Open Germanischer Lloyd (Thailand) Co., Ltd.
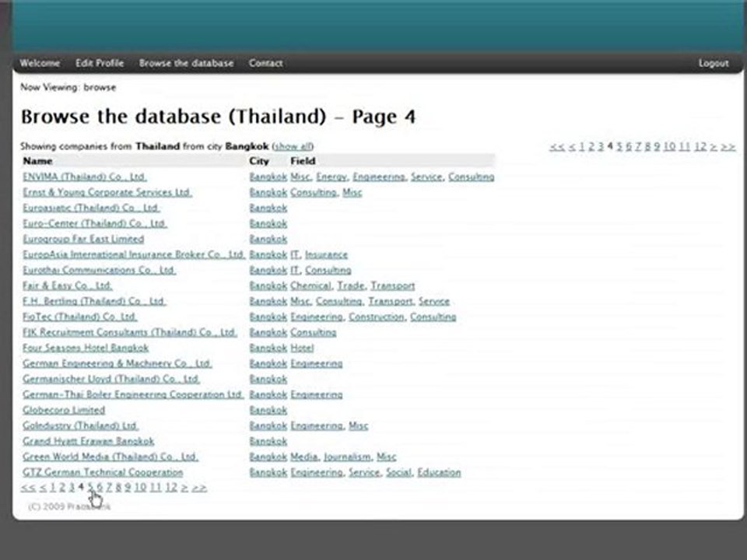 pyautogui.click(x=111, y=379)
